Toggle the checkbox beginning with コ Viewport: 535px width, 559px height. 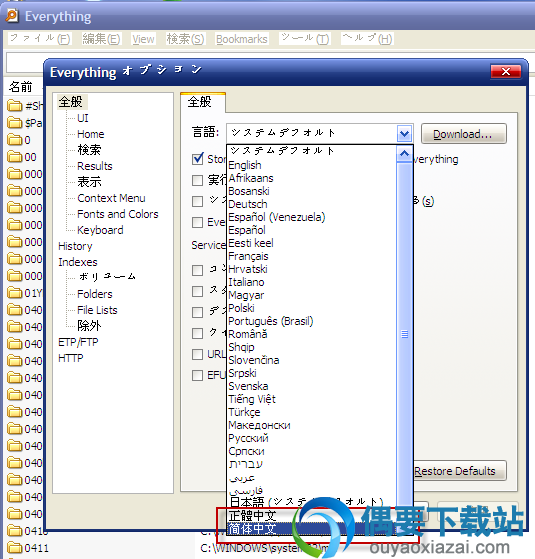point(197,270)
